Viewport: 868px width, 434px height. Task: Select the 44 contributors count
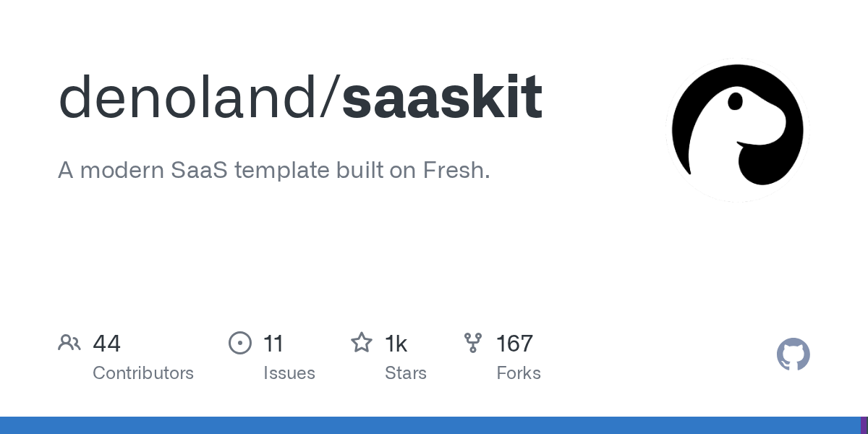106,344
